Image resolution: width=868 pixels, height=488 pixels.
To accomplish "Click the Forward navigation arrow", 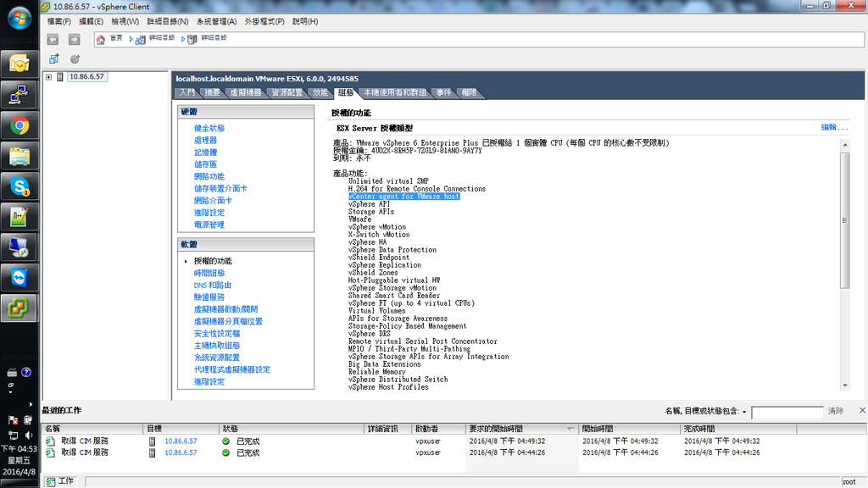I will pos(75,39).
